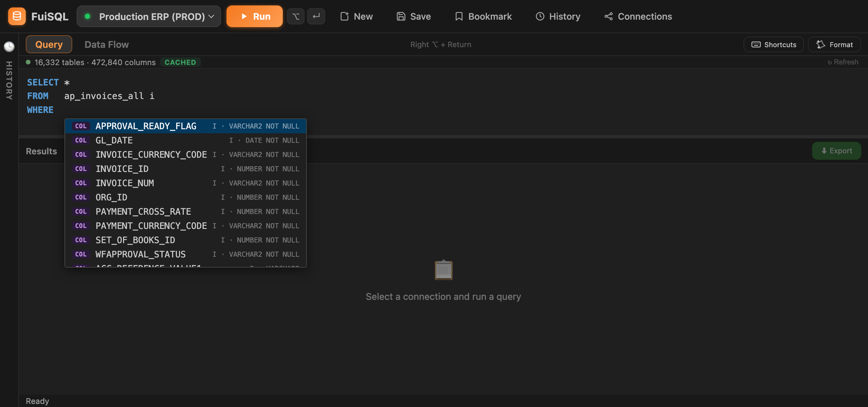Click the 16,332 tables schema count text
This screenshot has height=407, width=868.
click(59, 62)
